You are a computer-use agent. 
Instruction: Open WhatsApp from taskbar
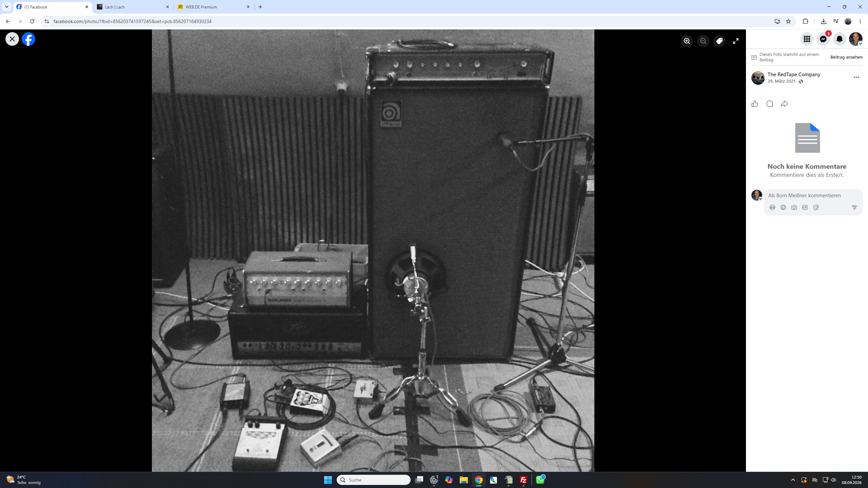(540, 480)
